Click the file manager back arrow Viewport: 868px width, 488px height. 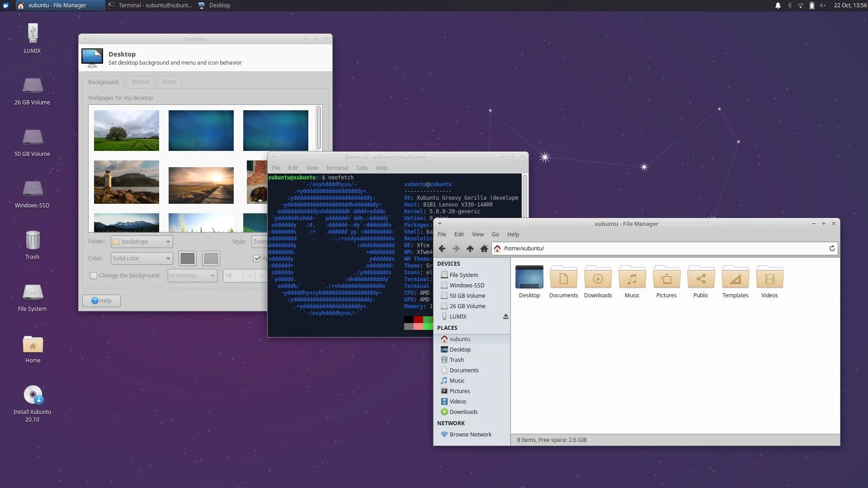442,249
